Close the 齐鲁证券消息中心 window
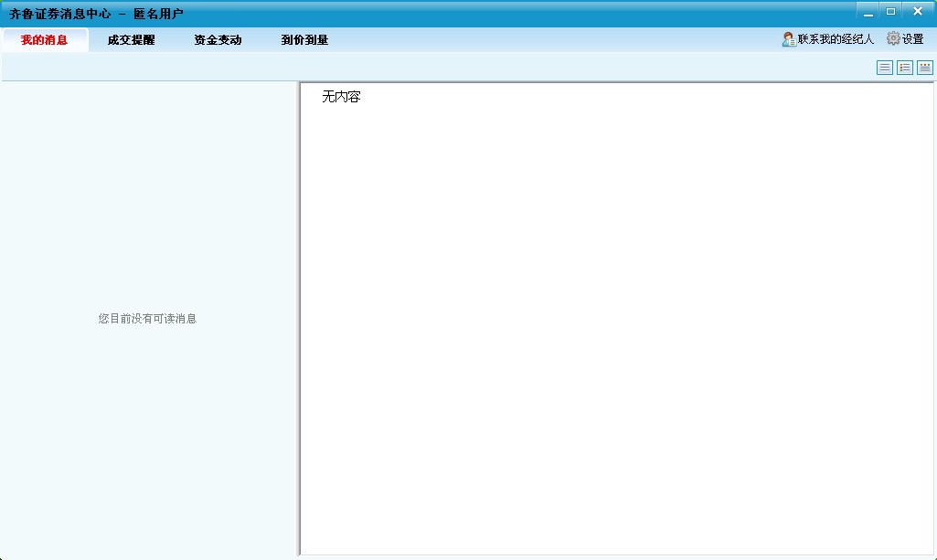937x560 pixels. (x=917, y=11)
